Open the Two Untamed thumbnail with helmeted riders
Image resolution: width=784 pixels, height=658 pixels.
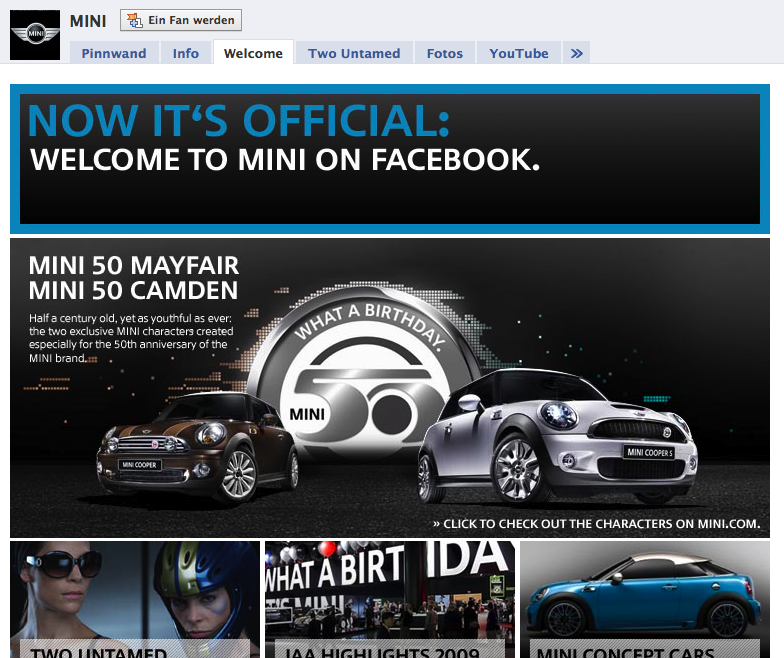click(135, 599)
